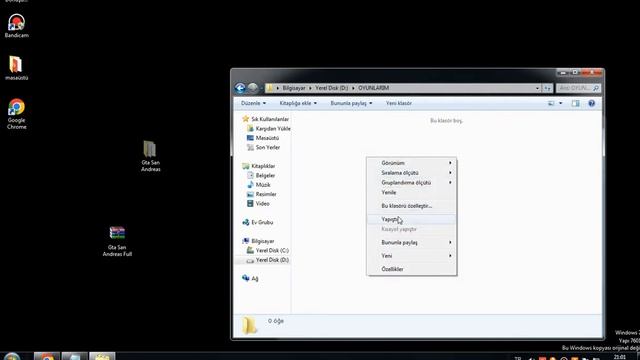
Task: Open the Gruplandırma ölçütü submenu
Action: (411, 182)
